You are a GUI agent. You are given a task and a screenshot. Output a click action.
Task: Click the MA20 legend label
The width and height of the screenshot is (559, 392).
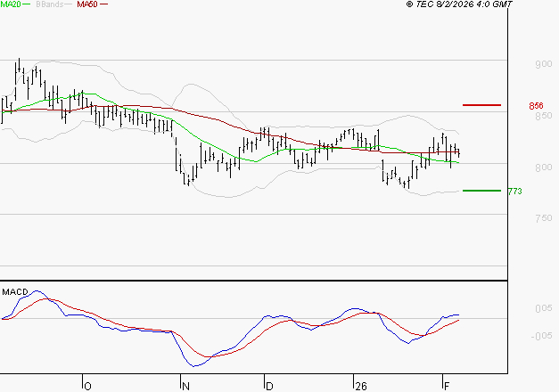click(10, 4)
